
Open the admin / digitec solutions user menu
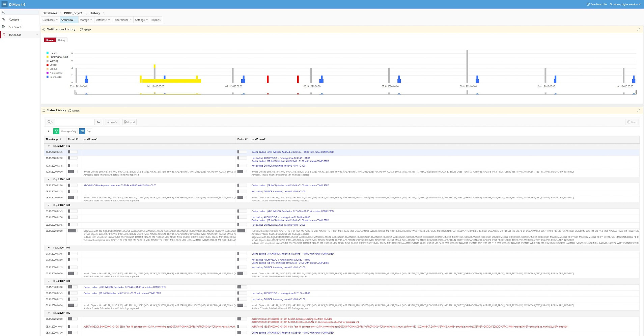pos(625,4)
